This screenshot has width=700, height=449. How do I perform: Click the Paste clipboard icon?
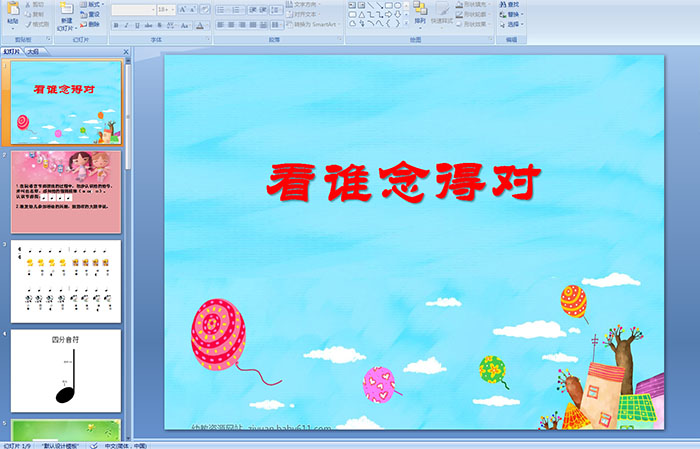(x=13, y=8)
